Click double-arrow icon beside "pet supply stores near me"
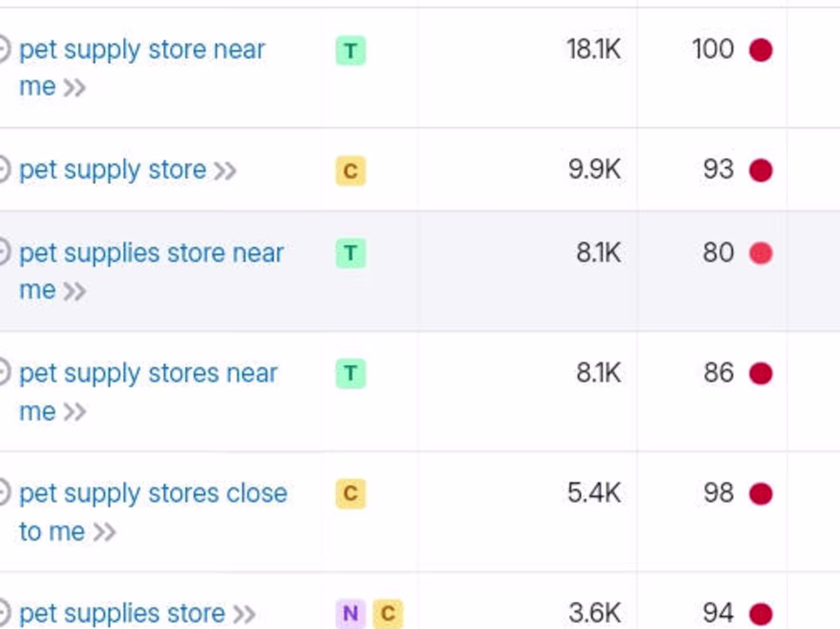 click(x=74, y=412)
